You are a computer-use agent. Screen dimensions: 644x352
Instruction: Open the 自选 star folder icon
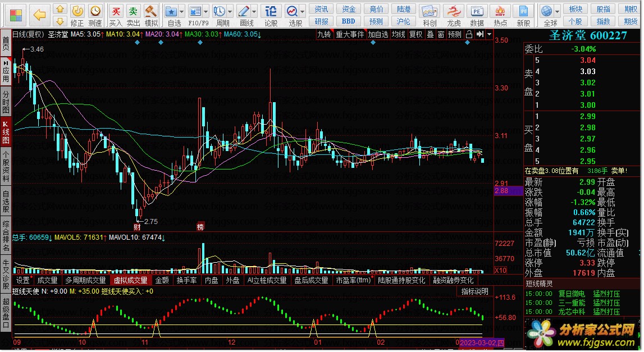[x=172, y=11]
